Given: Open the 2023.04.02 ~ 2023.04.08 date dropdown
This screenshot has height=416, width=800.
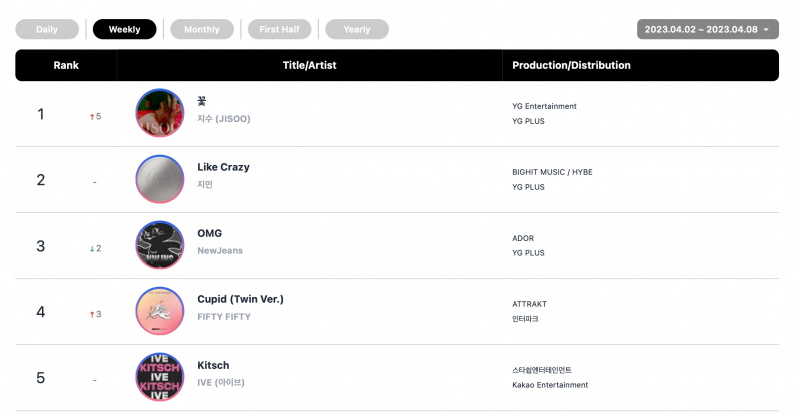Looking at the screenshot, I should [708, 29].
